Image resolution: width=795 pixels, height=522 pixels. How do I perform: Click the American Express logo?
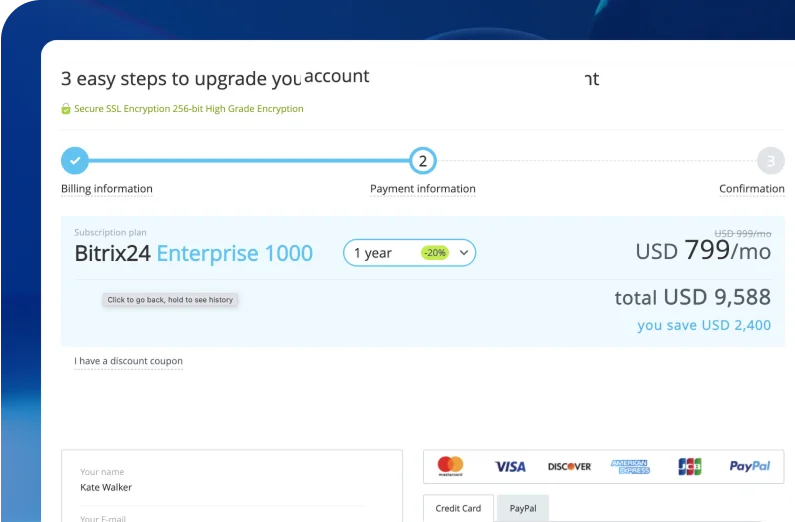[630, 466]
